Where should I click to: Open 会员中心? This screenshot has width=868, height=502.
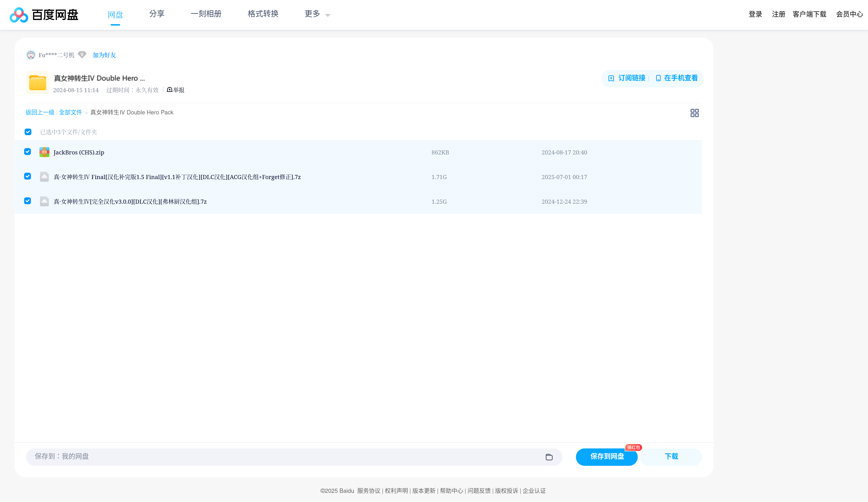coord(849,14)
